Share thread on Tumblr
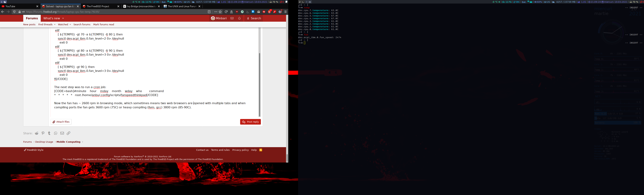644x195 pixels. [49, 133]
